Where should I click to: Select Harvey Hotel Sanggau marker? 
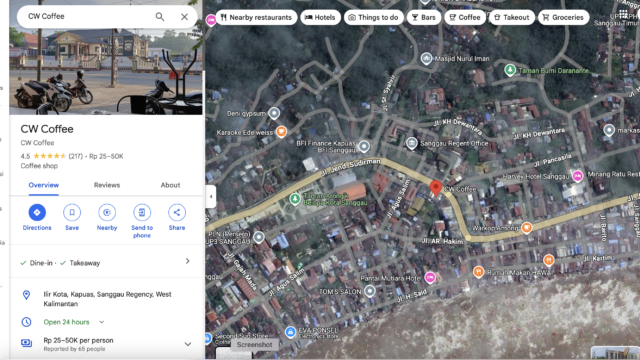[577, 176]
